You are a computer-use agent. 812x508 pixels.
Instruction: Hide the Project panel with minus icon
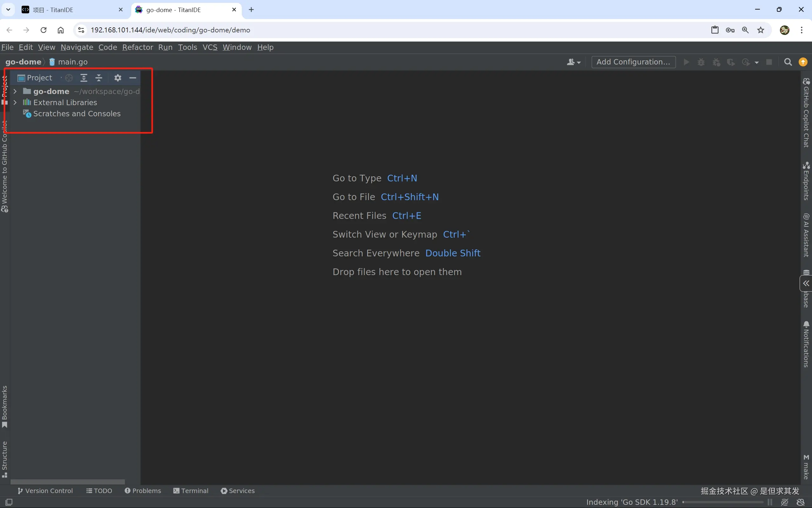133,78
